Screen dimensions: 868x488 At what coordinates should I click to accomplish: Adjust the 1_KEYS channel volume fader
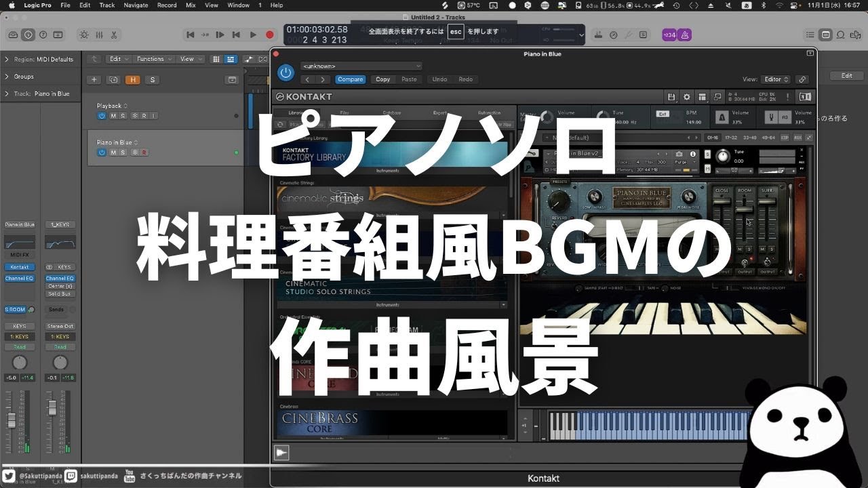[52, 407]
